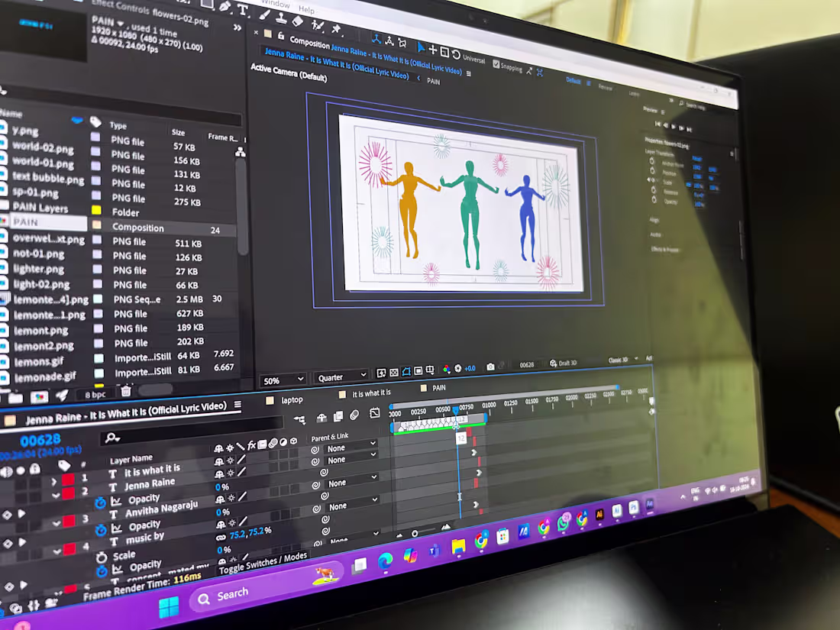
Task: Enable Snapping checkbox in the toolbar
Action: tap(496, 64)
